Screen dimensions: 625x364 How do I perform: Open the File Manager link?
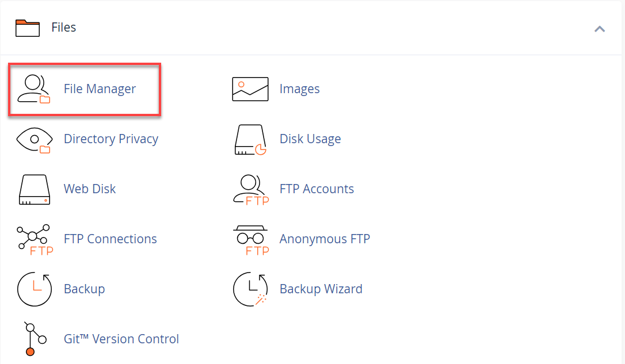click(x=100, y=89)
